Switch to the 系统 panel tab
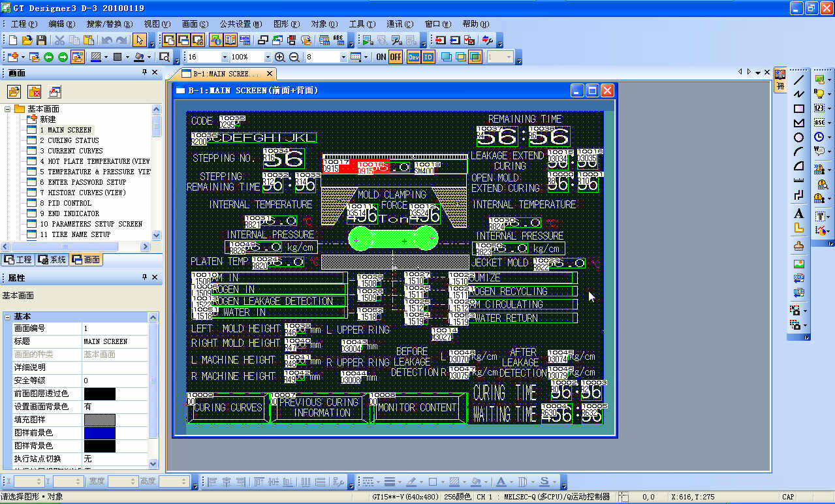Viewport: 835px width, 504px height. coord(52,260)
